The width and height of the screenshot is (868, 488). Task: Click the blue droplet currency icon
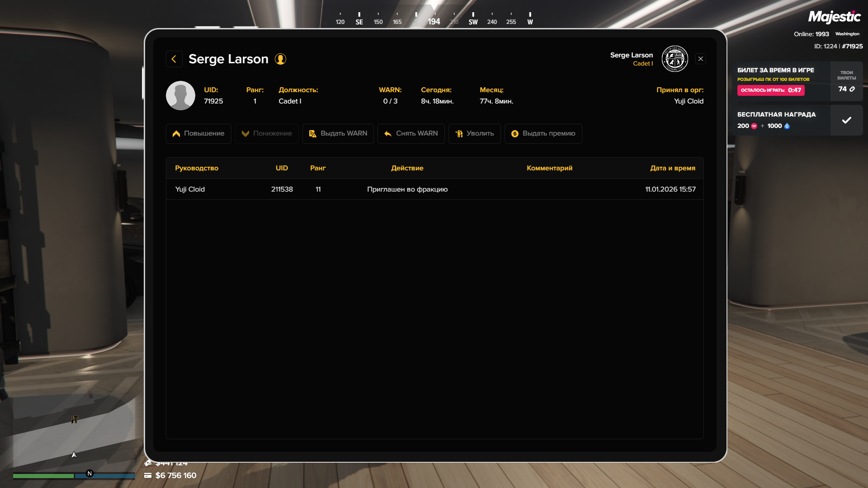(787, 126)
